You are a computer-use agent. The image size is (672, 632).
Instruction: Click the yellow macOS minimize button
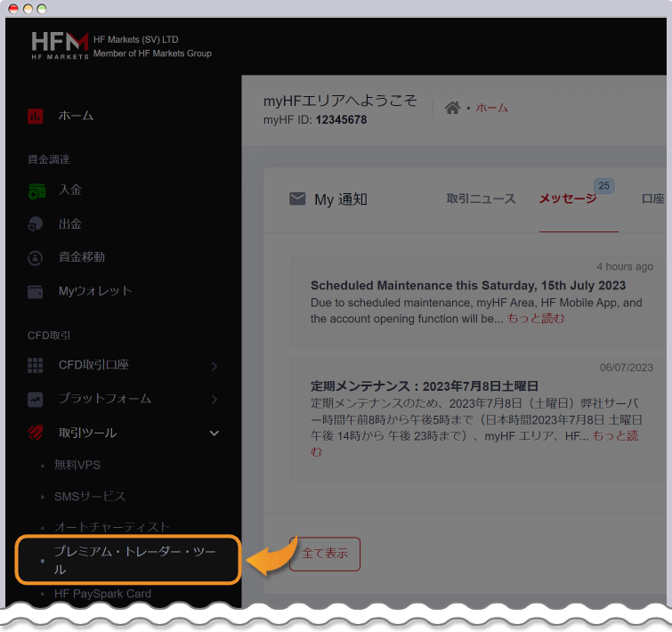point(28,9)
